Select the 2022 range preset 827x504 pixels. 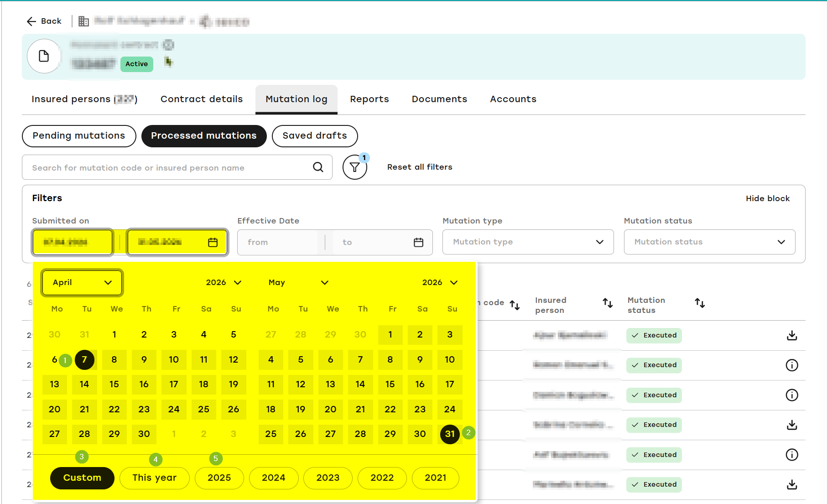coord(382,478)
